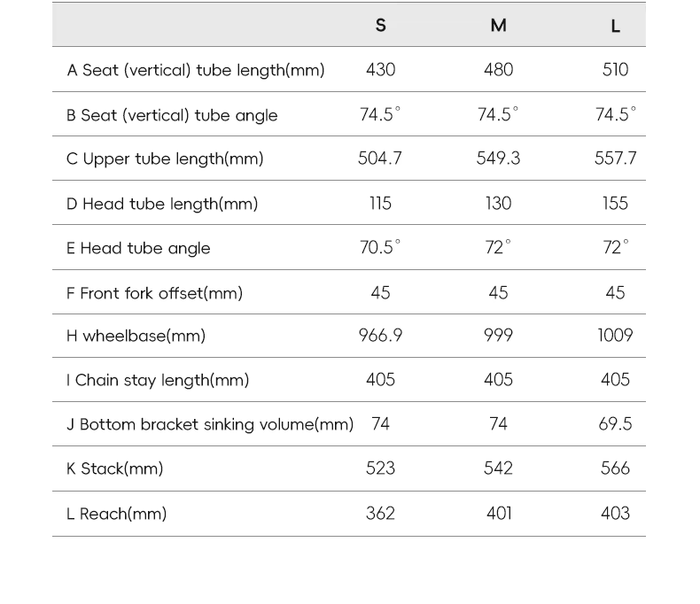Select the Head tube angle row label
Screen dimensions: 700x604
(x=138, y=248)
